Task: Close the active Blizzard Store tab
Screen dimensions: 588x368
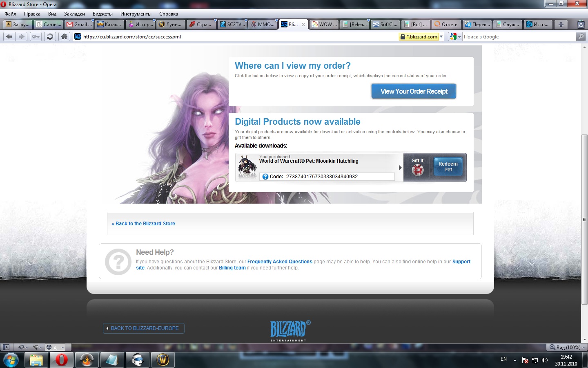Action: (303, 25)
